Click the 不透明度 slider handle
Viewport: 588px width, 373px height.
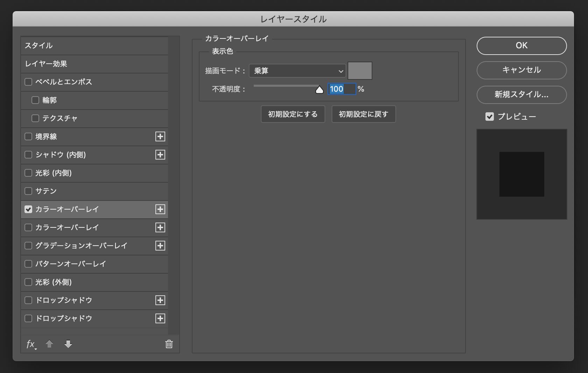click(319, 90)
